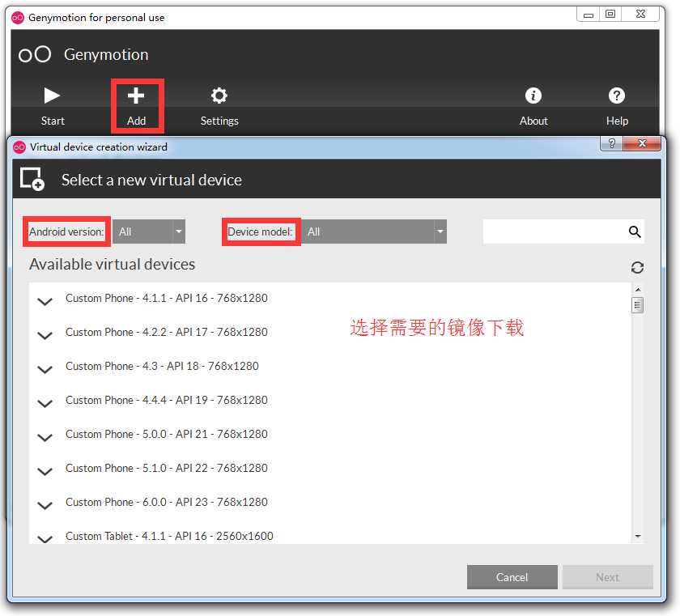
Task: Expand Custom Phone 4.3 API 18 entry
Action: [45, 369]
